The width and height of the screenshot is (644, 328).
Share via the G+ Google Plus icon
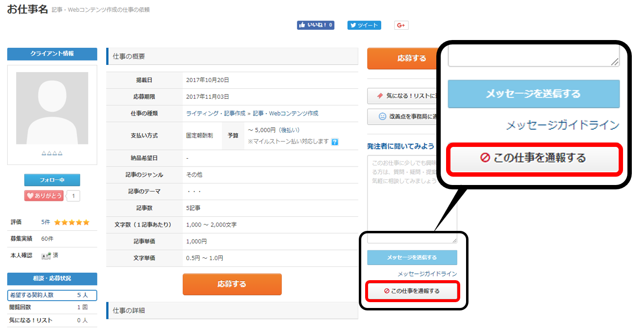(x=401, y=25)
